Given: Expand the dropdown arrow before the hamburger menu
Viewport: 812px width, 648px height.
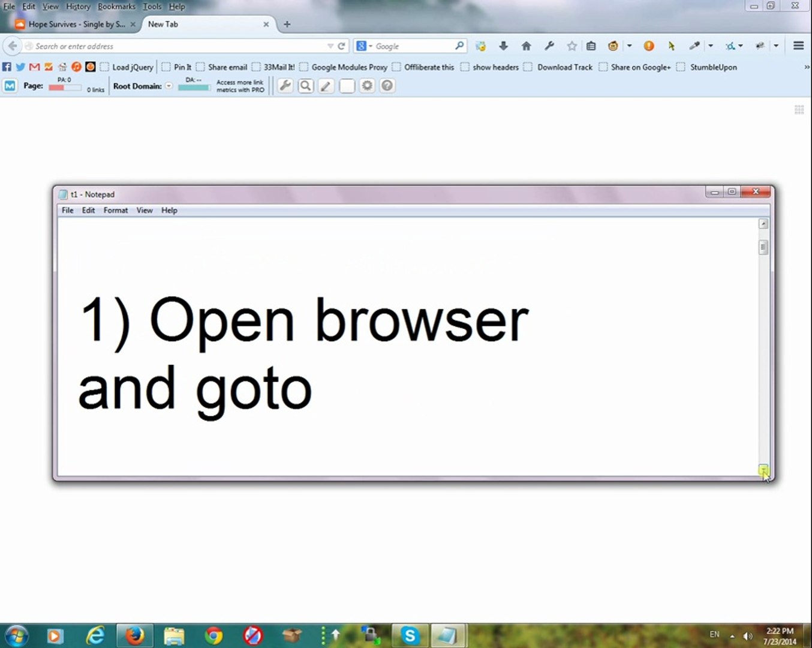Looking at the screenshot, I should (776, 46).
